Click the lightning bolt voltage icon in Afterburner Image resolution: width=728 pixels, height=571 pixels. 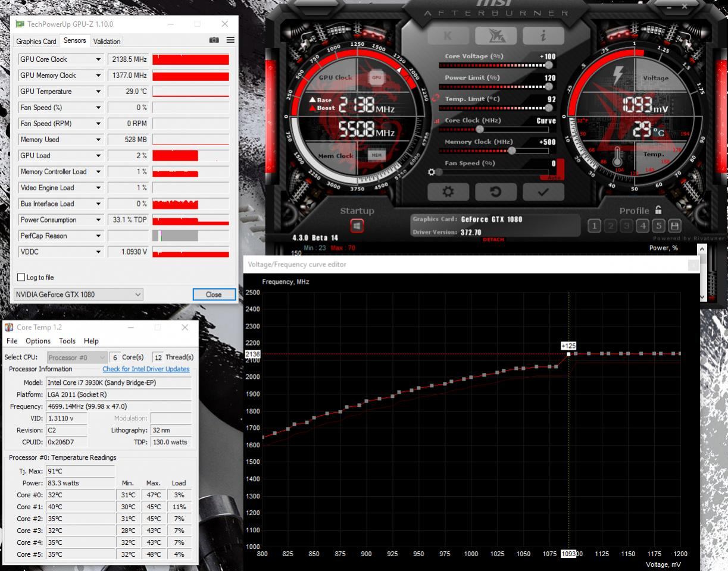(x=618, y=76)
